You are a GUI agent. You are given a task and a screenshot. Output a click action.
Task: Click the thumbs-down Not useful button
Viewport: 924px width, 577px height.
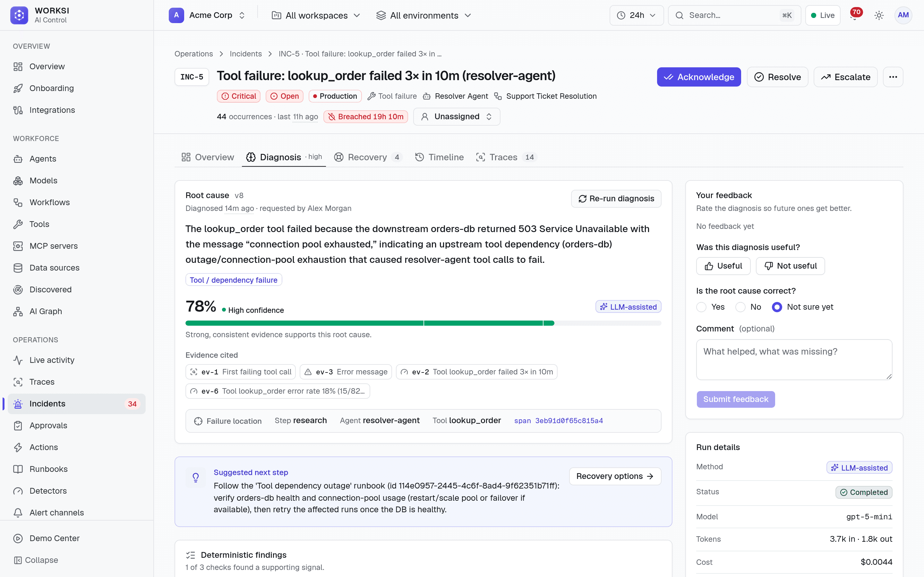[x=790, y=266]
